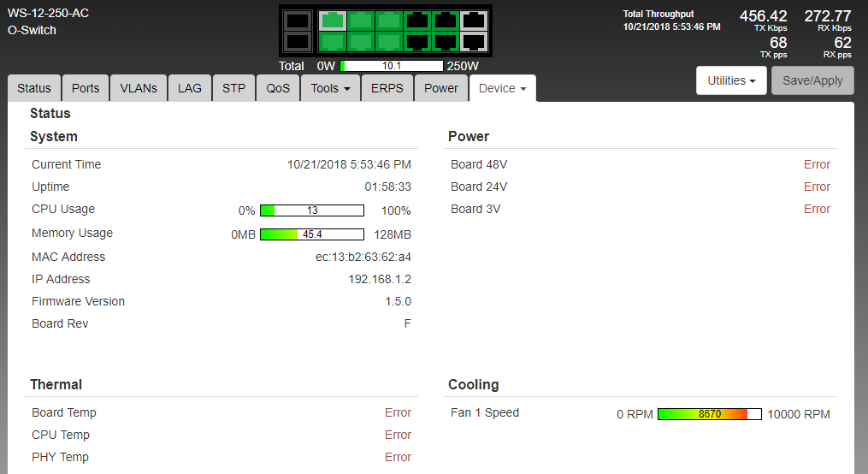Select the fourth bottom-row port icon
The image size is (868, 474).
coord(417,40)
